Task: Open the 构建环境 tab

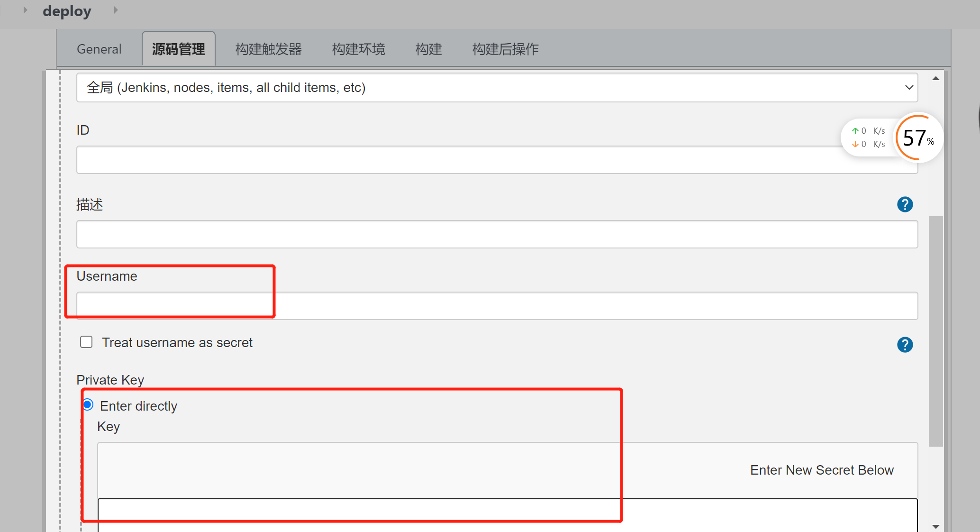Action: click(x=359, y=48)
